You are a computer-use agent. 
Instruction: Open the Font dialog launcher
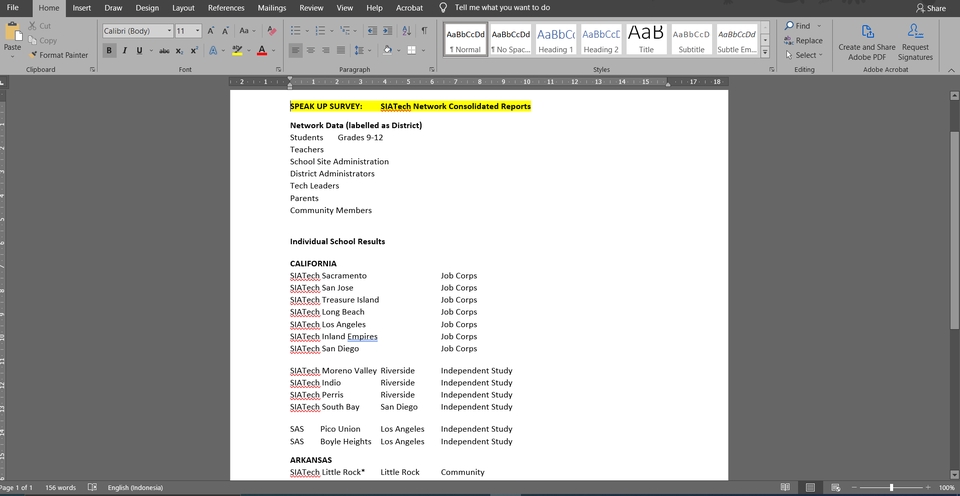tap(278, 70)
